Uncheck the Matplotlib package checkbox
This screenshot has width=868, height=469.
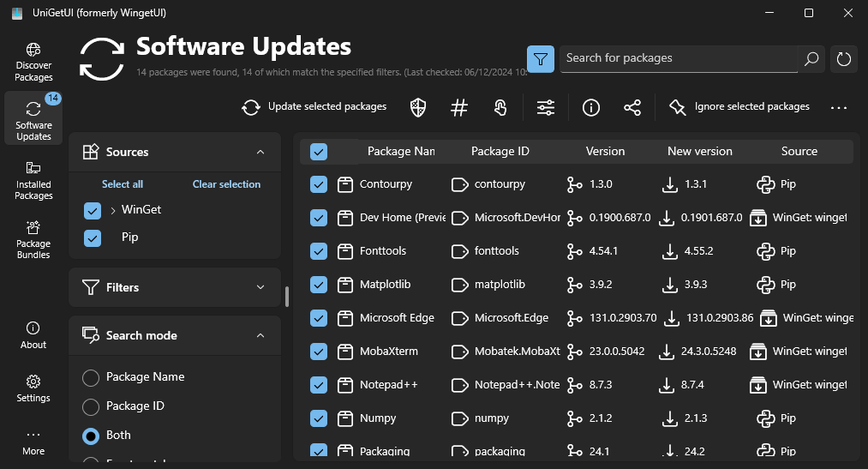point(319,285)
